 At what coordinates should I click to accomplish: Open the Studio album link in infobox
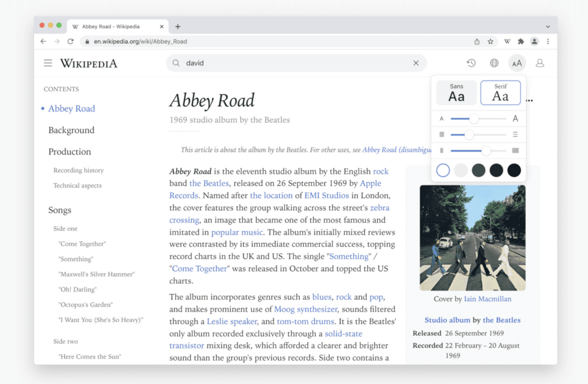click(447, 320)
